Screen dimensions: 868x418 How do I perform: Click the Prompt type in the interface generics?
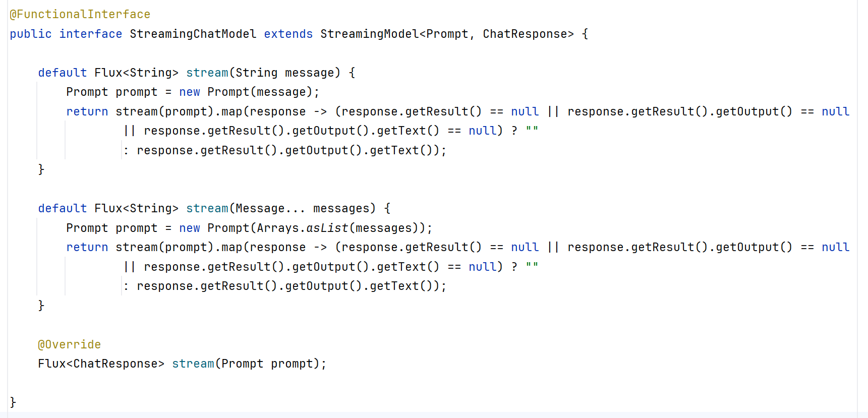(x=447, y=34)
